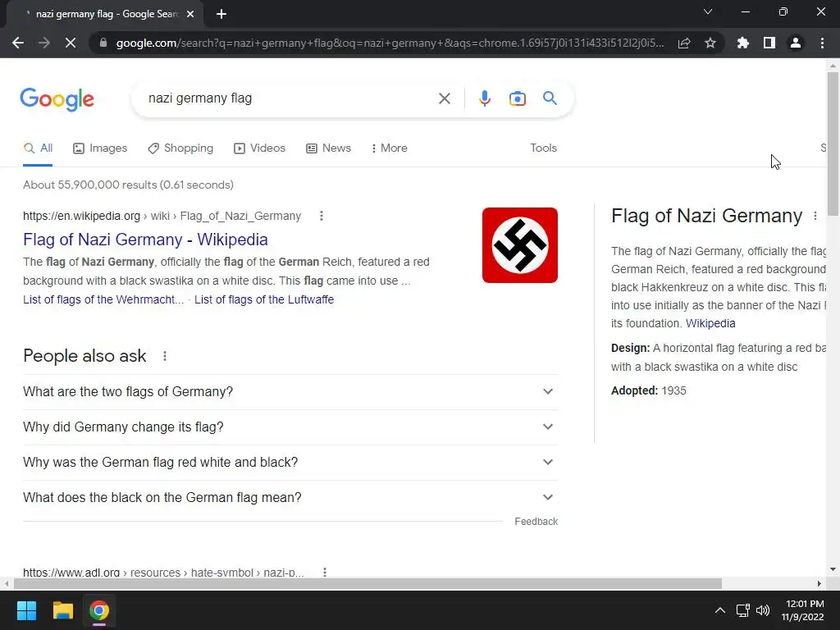Switch to the Shopping tab
Image resolution: width=840 pixels, height=630 pixels.
(180, 148)
